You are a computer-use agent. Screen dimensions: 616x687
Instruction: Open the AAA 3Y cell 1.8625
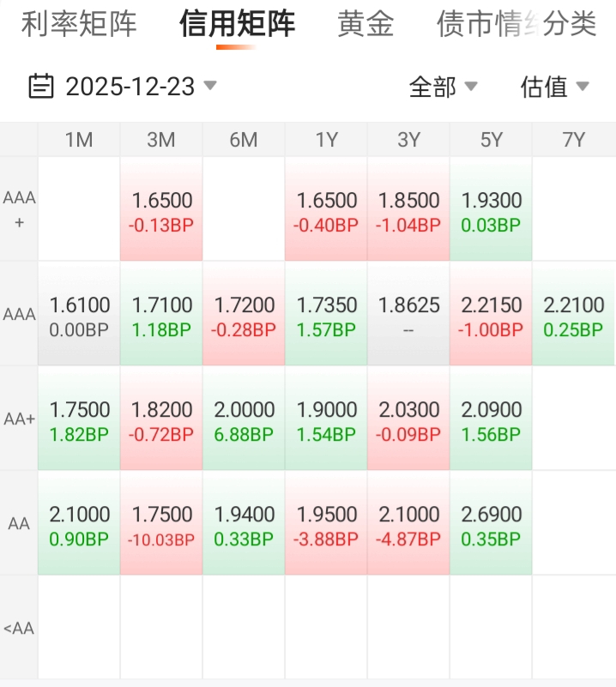[408, 315]
